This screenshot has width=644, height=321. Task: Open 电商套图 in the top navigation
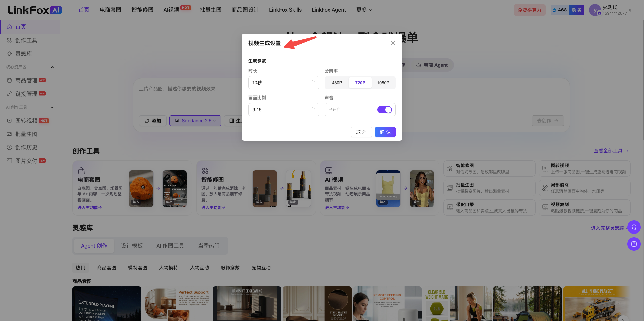click(x=110, y=10)
